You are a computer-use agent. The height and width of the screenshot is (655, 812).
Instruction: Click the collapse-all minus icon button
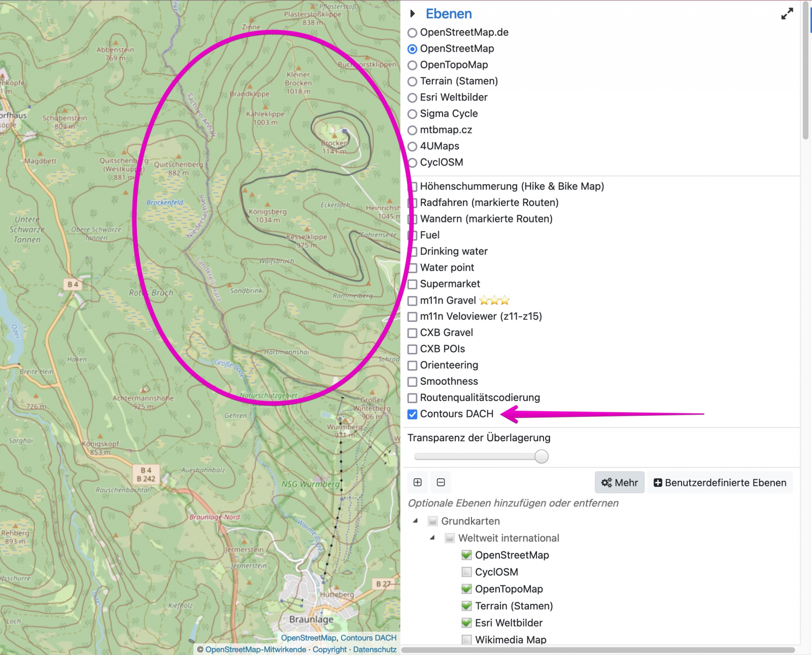pyautogui.click(x=441, y=482)
